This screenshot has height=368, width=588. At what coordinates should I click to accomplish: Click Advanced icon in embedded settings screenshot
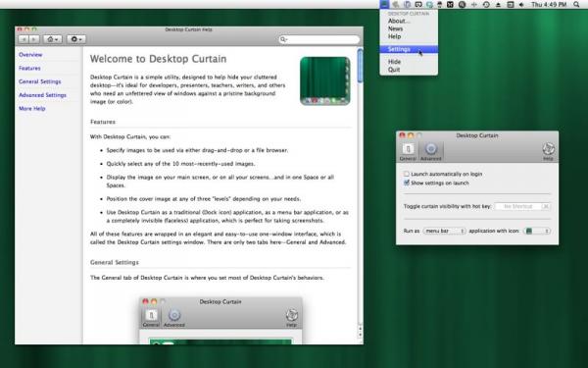pos(174,318)
